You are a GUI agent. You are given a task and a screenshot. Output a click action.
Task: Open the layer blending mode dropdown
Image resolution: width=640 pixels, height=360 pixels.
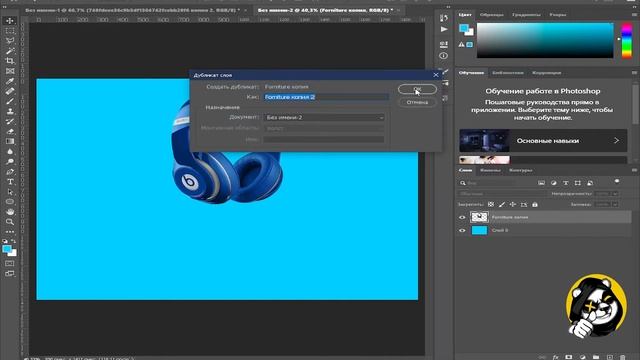click(x=502, y=193)
